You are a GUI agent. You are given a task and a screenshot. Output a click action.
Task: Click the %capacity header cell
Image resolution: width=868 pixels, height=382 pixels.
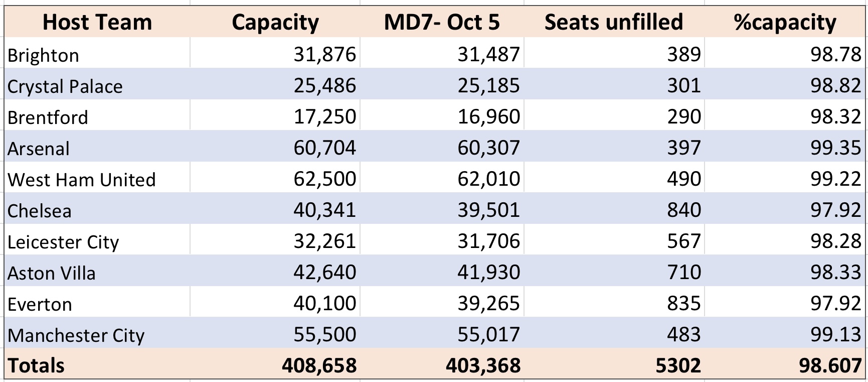click(x=785, y=22)
